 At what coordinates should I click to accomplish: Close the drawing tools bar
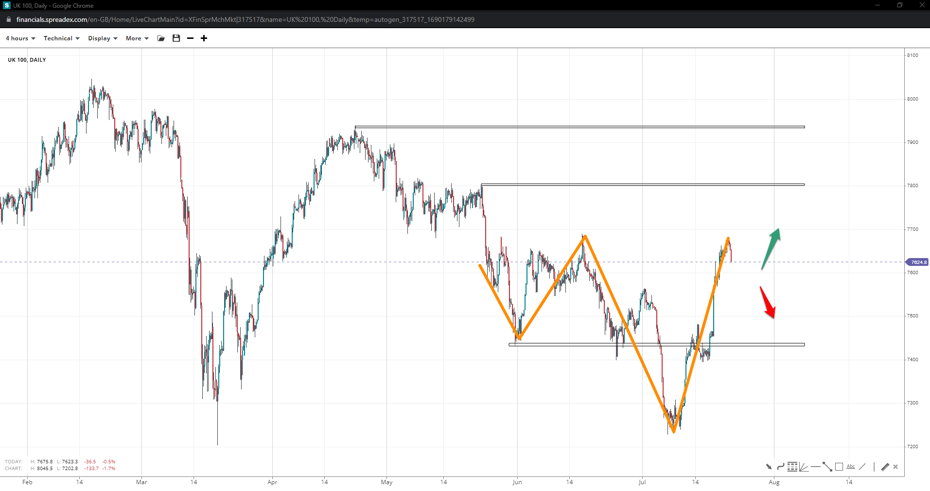click(896, 467)
